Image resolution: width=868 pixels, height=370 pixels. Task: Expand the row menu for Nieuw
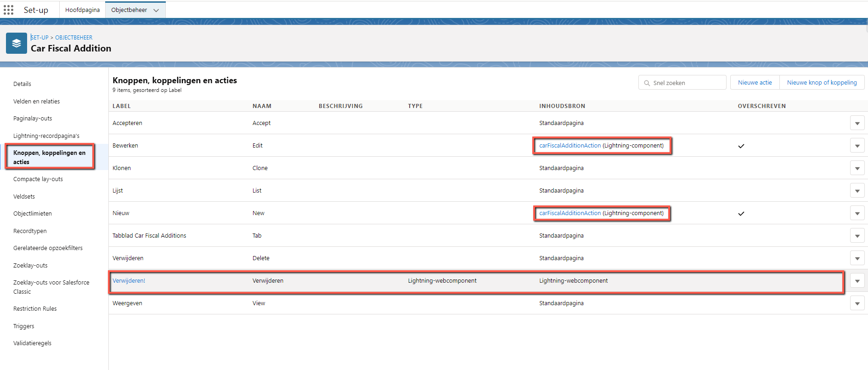tap(857, 213)
